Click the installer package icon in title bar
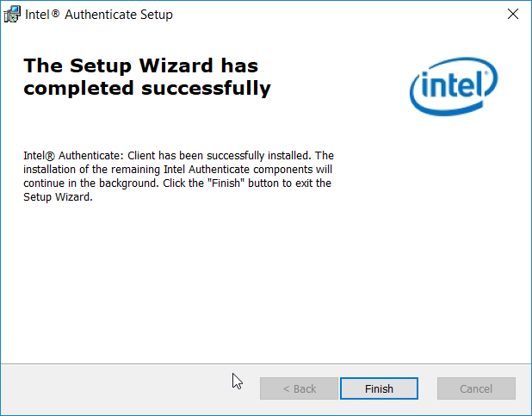This screenshot has height=416, width=532. pos(12,15)
